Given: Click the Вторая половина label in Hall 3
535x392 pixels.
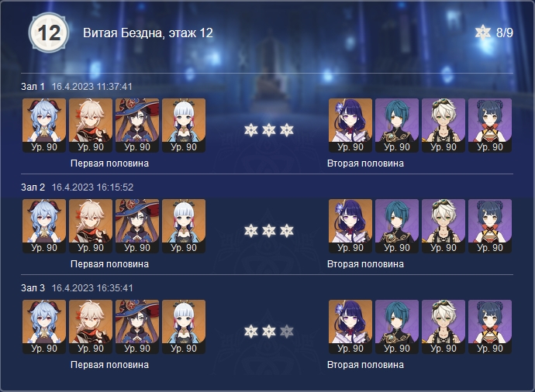Looking at the screenshot, I should pyautogui.click(x=365, y=365).
